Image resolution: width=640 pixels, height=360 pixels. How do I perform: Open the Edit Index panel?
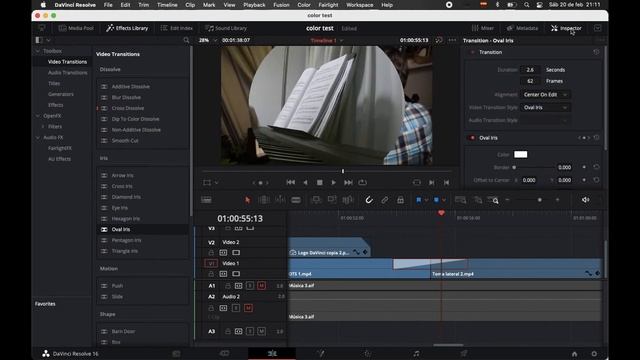(x=176, y=28)
